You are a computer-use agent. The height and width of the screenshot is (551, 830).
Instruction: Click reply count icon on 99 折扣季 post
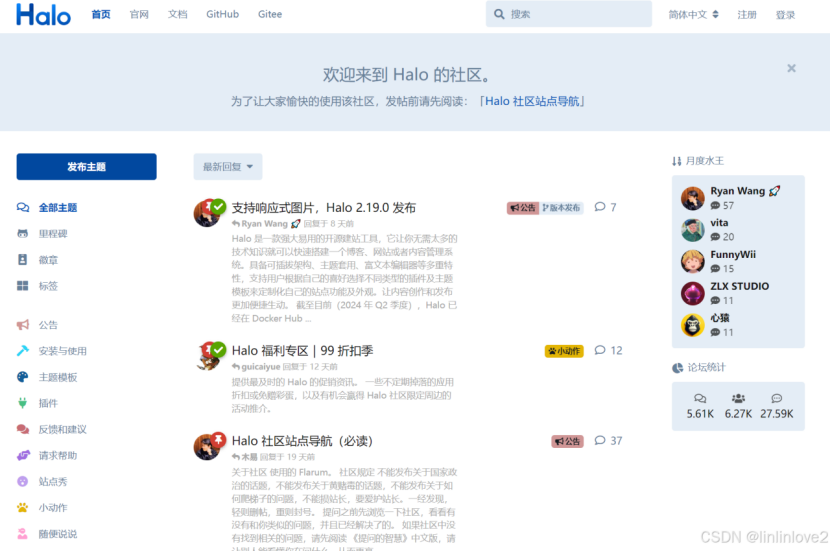(600, 350)
